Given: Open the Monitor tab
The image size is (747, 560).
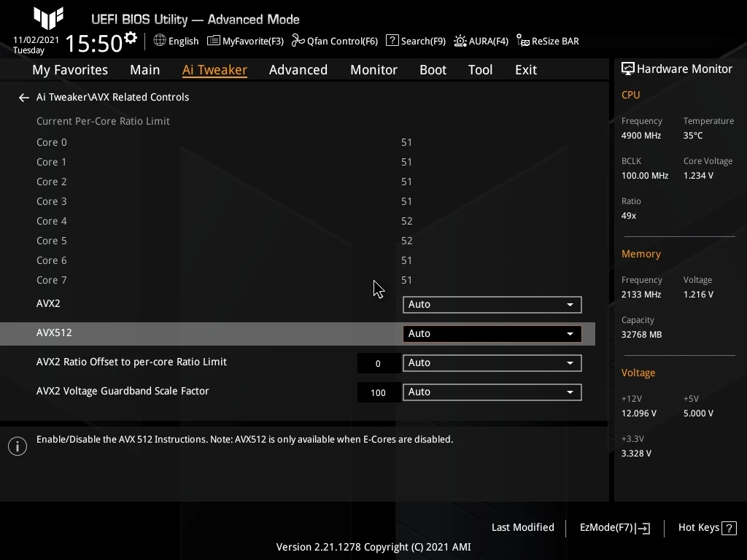Looking at the screenshot, I should point(373,70).
